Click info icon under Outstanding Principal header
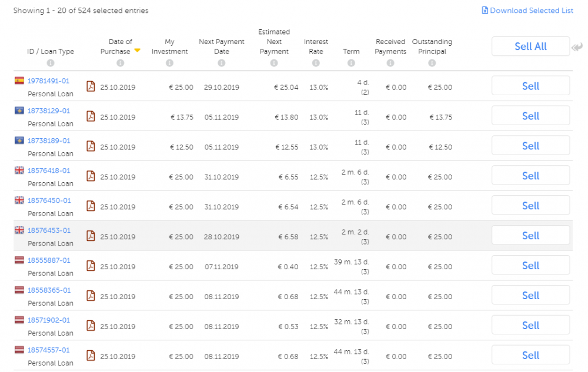Viewport: 588px width, 372px height. pos(432,63)
